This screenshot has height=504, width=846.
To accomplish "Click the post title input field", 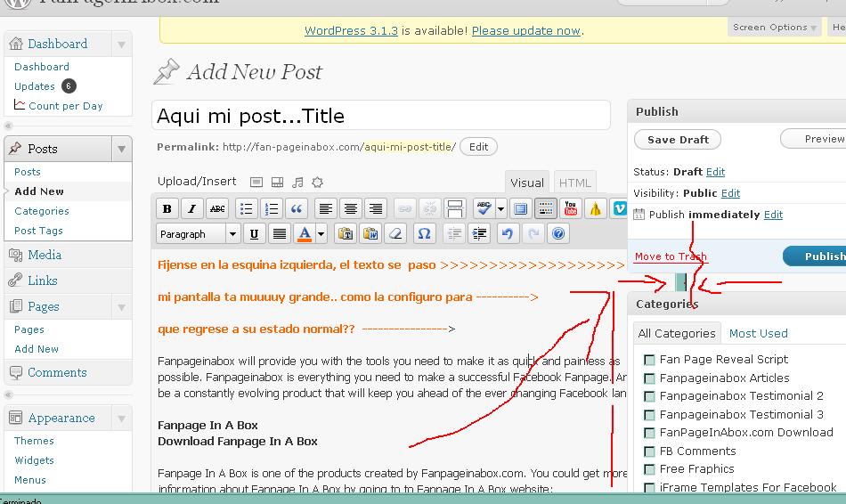I will [x=381, y=116].
